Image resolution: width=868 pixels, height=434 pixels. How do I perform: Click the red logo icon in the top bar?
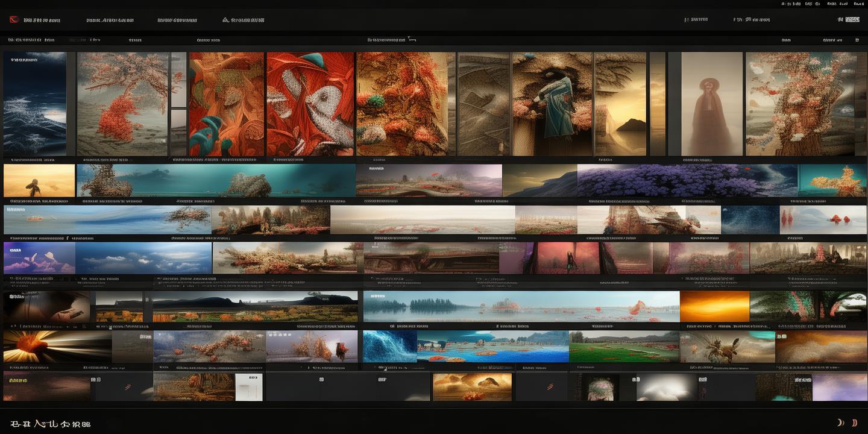click(x=14, y=20)
